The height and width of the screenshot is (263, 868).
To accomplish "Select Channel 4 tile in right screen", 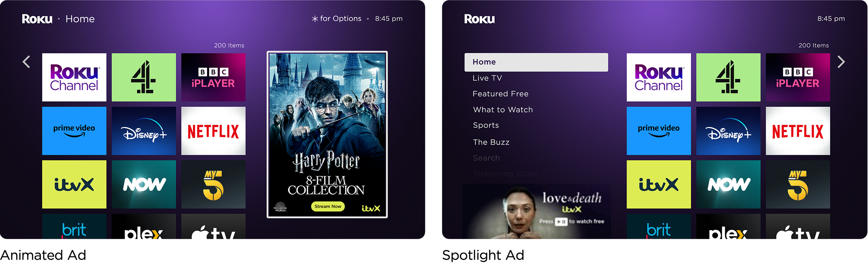I will click(728, 77).
